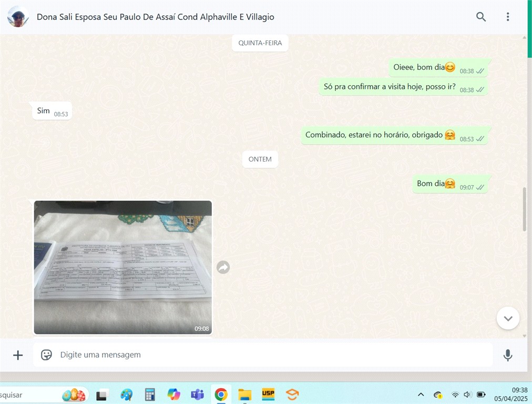The height and width of the screenshot is (404, 532).
Task: Select 'Combinado, estarei no horário' message
Action: (x=394, y=135)
